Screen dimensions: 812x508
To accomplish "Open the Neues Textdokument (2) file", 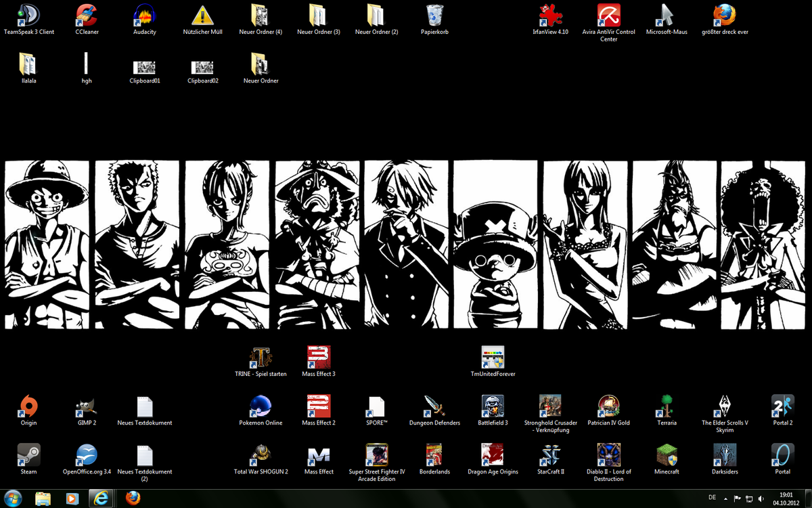I will click(x=145, y=463).
